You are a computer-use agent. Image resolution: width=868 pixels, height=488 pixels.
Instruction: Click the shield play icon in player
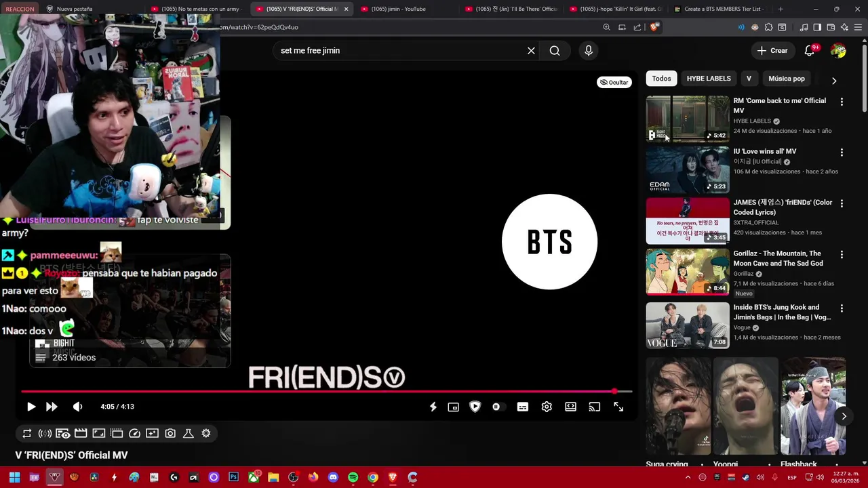[x=475, y=407]
